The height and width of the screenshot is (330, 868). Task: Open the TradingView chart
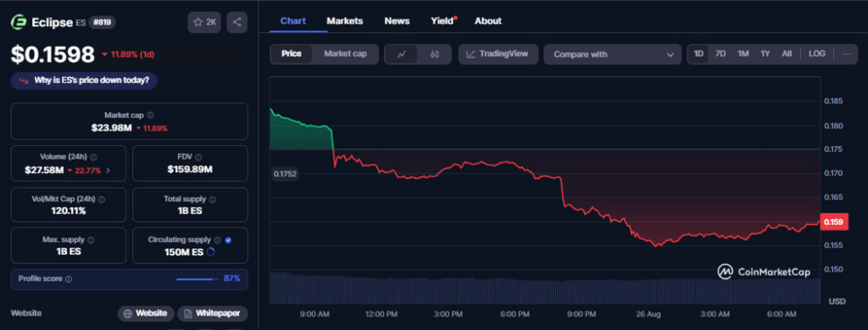click(x=498, y=54)
